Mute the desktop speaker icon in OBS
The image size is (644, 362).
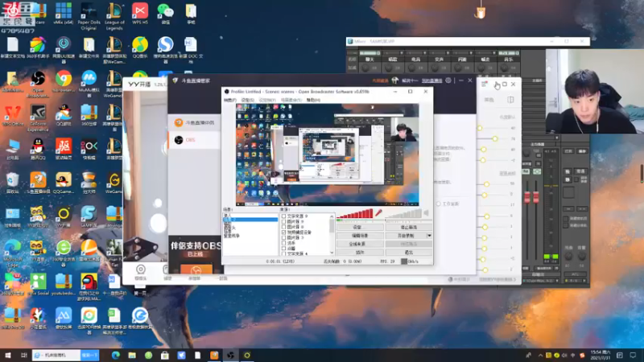tap(427, 213)
